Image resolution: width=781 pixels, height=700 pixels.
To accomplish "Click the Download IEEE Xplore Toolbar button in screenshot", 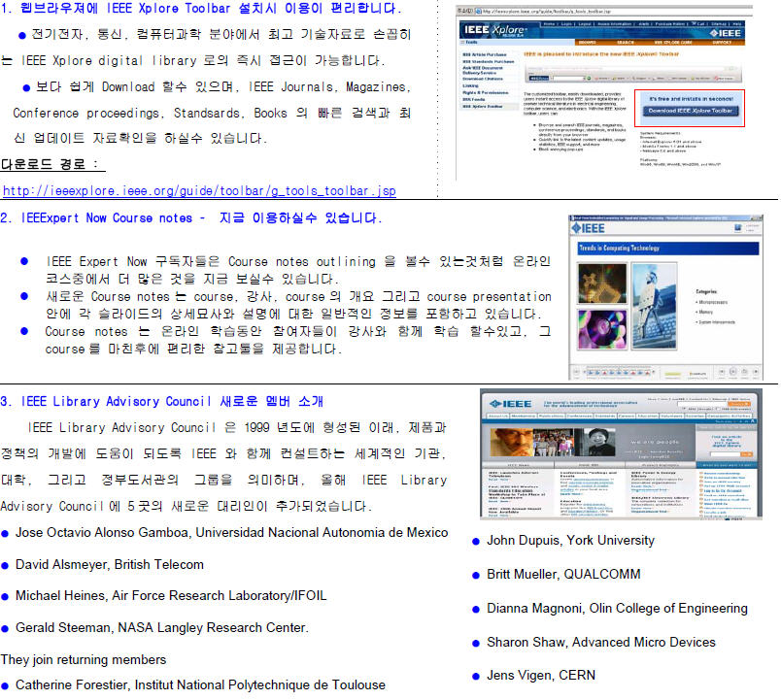I will click(x=690, y=111).
